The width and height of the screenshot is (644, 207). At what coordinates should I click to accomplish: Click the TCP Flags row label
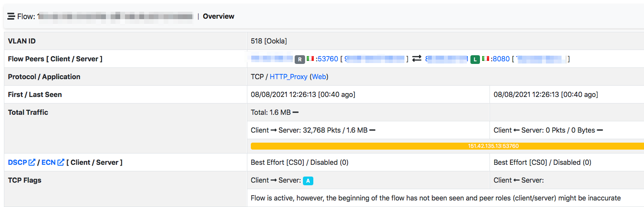[x=25, y=180]
